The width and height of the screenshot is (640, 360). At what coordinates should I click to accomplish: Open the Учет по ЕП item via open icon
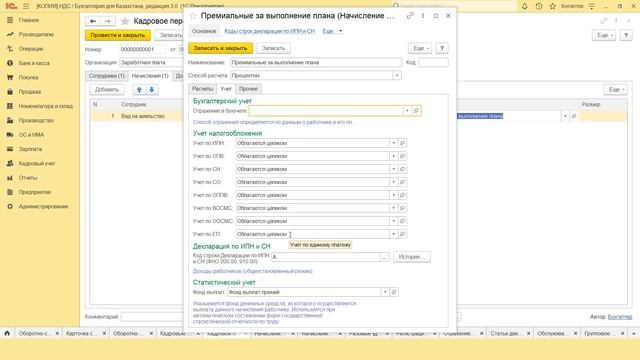[x=402, y=234]
